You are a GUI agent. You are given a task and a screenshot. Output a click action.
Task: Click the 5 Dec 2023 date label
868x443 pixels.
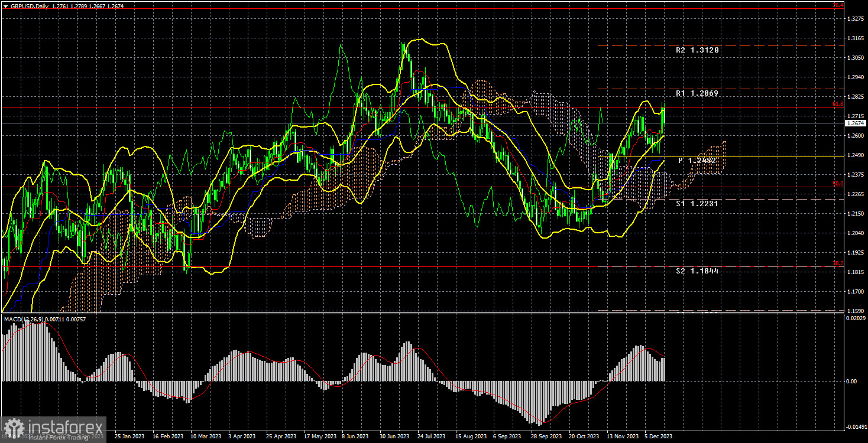659,437
